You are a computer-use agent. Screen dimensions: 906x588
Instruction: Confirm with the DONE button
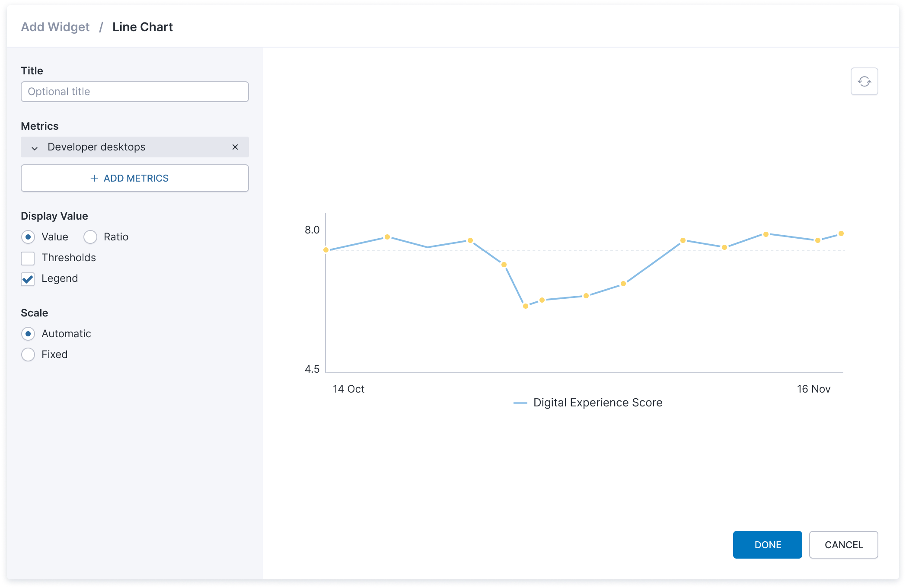767,545
